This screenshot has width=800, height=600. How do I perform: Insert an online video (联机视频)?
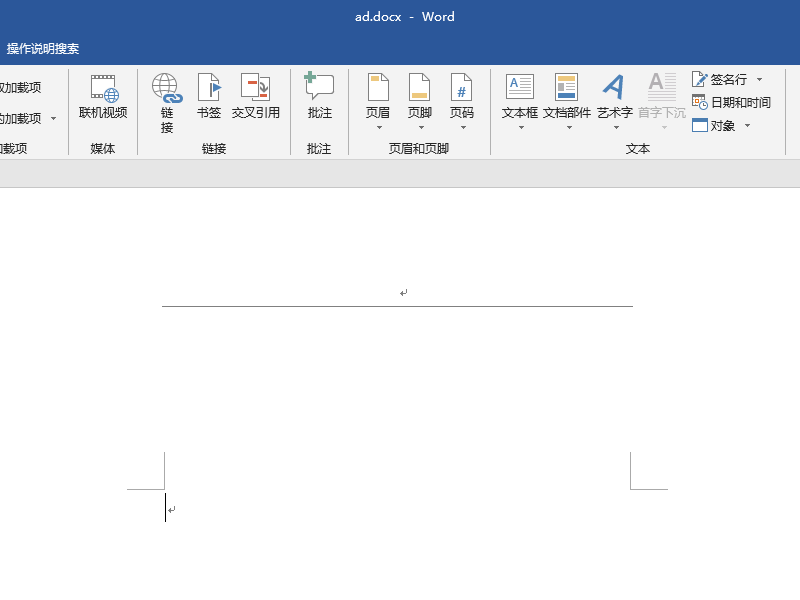coord(103,97)
